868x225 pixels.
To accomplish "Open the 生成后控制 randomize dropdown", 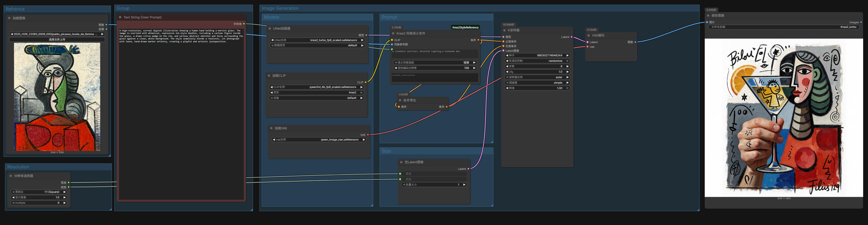I will [x=537, y=61].
